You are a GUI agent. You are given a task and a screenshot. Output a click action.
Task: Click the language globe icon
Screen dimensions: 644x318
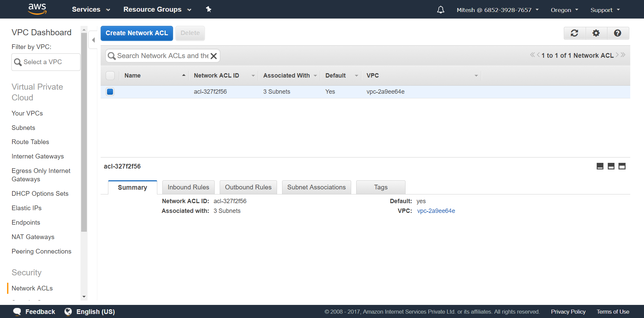tap(68, 312)
